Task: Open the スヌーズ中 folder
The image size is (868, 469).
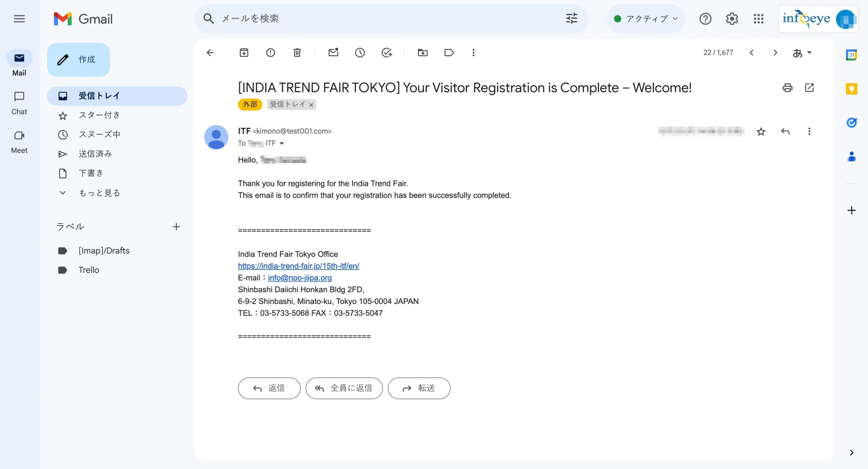Action: point(117,134)
